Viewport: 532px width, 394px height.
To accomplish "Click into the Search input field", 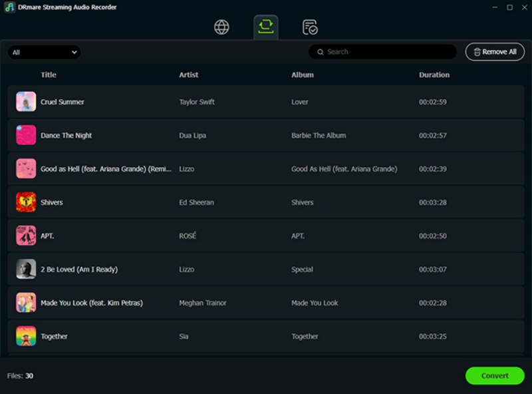I will [386, 52].
